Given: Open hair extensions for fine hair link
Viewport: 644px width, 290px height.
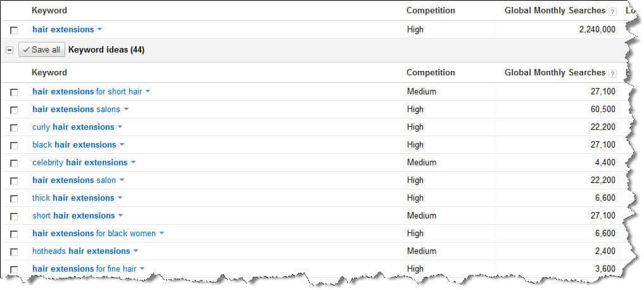Looking at the screenshot, I should pyautogui.click(x=84, y=269).
